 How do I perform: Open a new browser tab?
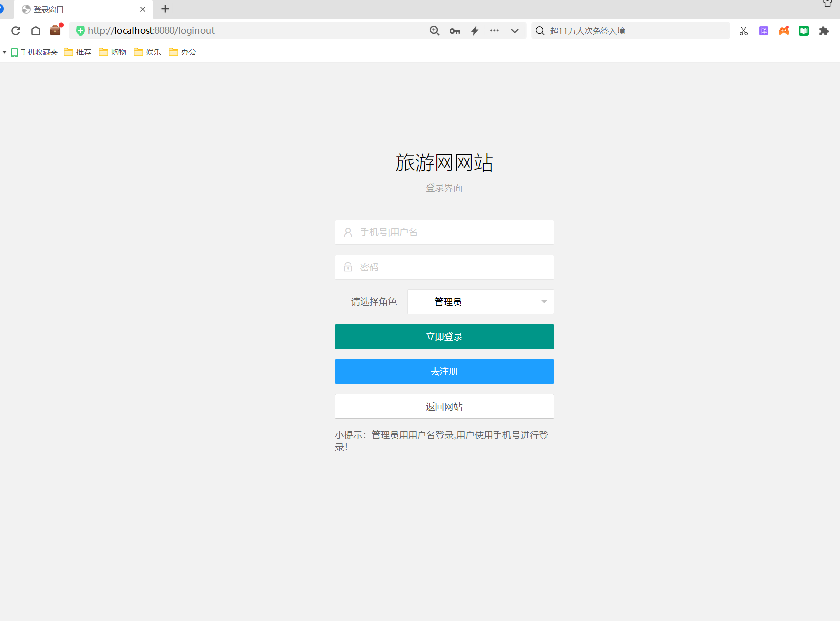(165, 9)
